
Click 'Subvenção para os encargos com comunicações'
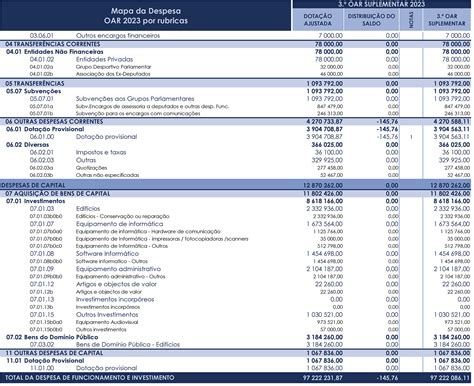tap(138, 113)
